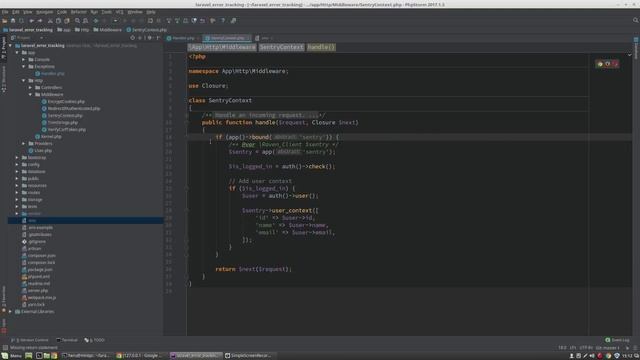Open Project panel settings gear
The image size is (640, 360).
[149, 38]
